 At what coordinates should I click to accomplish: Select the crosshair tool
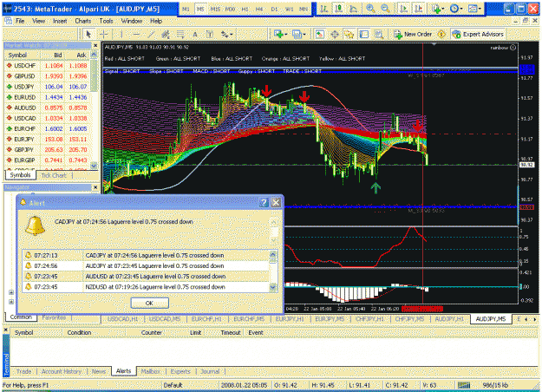pyautogui.click(x=103, y=34)
